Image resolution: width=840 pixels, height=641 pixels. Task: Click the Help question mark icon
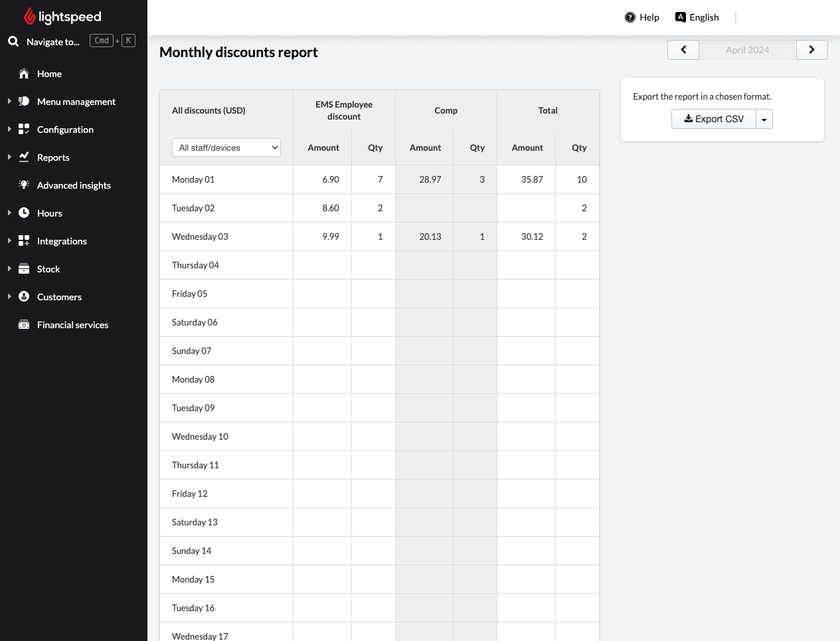(x=630, y=17)
